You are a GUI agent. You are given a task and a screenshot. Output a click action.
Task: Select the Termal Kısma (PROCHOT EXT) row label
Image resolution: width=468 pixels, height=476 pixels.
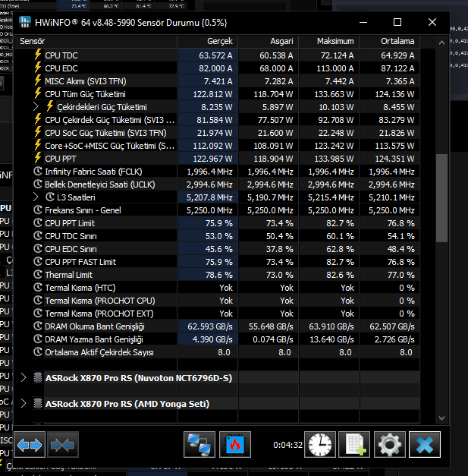point(99,314)
